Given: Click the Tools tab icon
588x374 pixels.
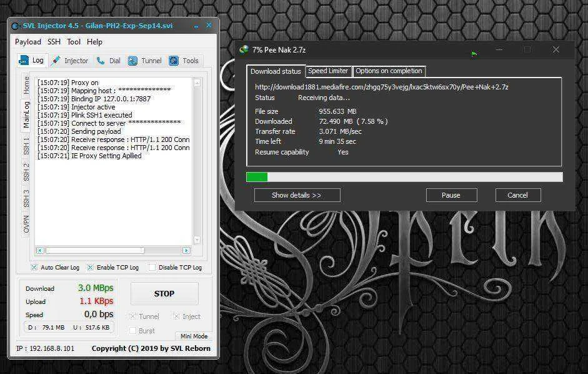Looking at the screenshot, I should pyautogui.click(x=174, y=61).
